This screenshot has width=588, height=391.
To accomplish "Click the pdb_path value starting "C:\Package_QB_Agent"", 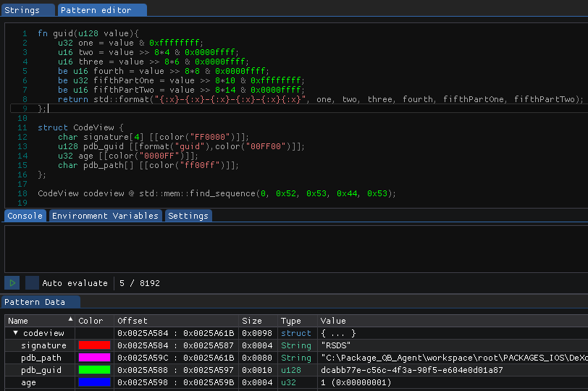I will tap(454, 358).
